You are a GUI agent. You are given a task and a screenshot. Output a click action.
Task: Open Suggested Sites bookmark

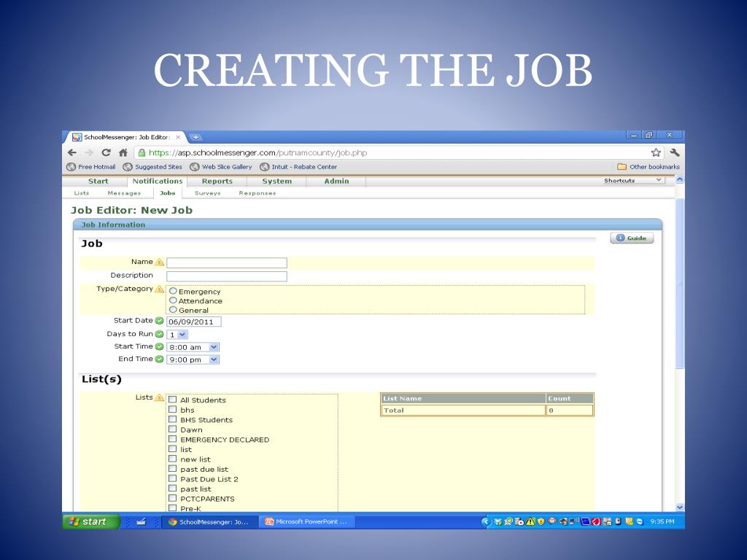[x=152, y=167]
